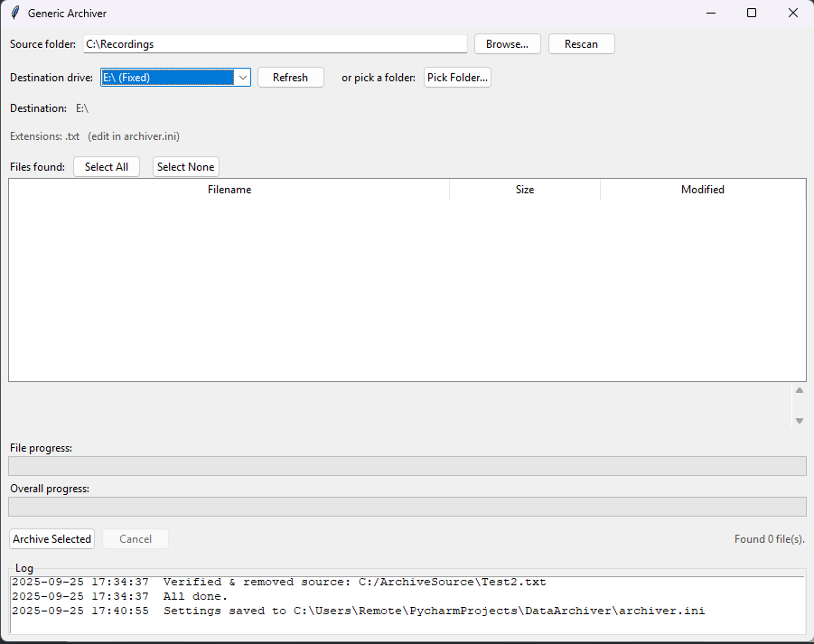This screenshot has height=644, width=814.
Task: Sort by the Size column header
Action: tap(525, 190)
